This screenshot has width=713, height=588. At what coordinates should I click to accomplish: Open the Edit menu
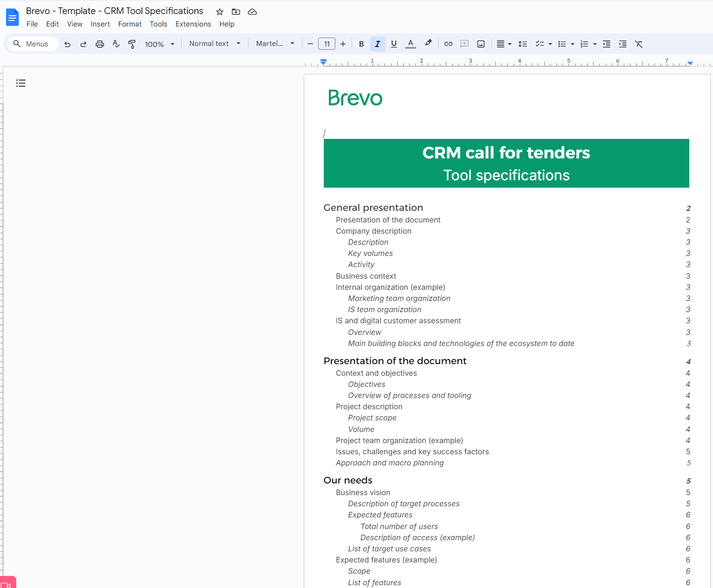(52, 24)
